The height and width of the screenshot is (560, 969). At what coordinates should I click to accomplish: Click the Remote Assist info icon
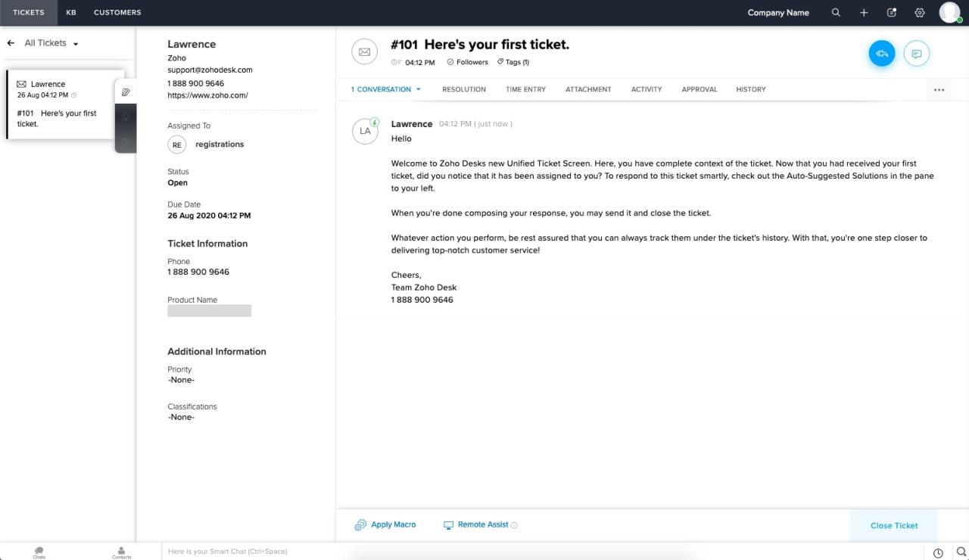[514, 525]
